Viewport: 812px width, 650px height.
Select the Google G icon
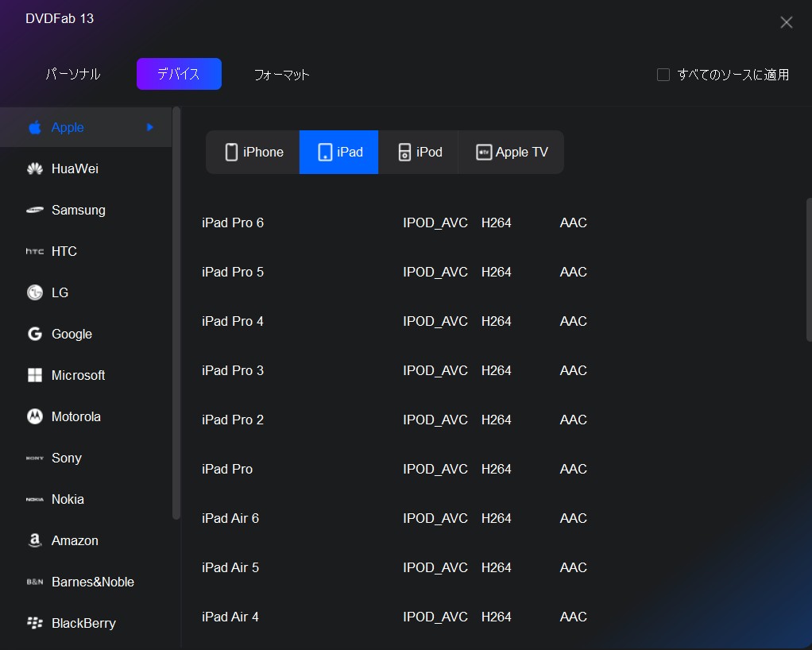(x=34, y=335)
